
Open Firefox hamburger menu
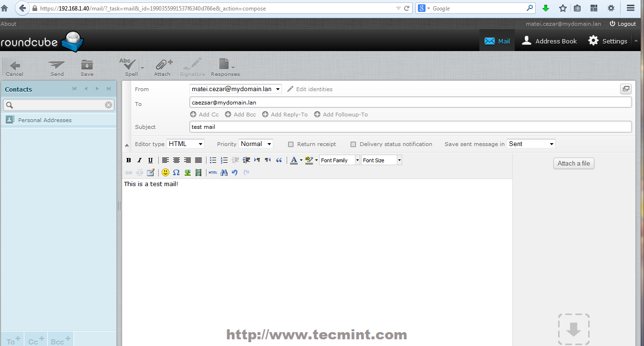[x=631, y=8]
